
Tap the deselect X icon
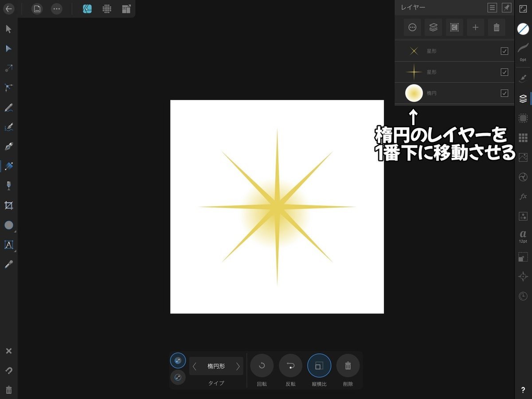8,351
